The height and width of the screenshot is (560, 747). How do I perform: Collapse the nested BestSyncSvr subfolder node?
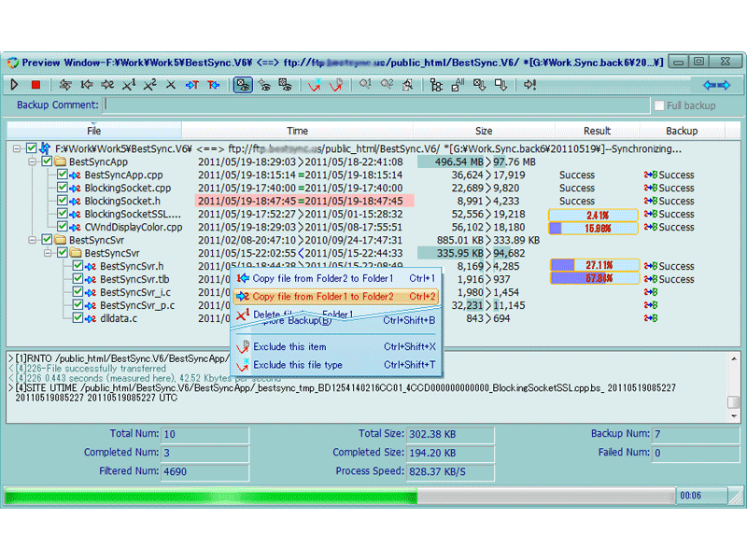coord(48,253)
